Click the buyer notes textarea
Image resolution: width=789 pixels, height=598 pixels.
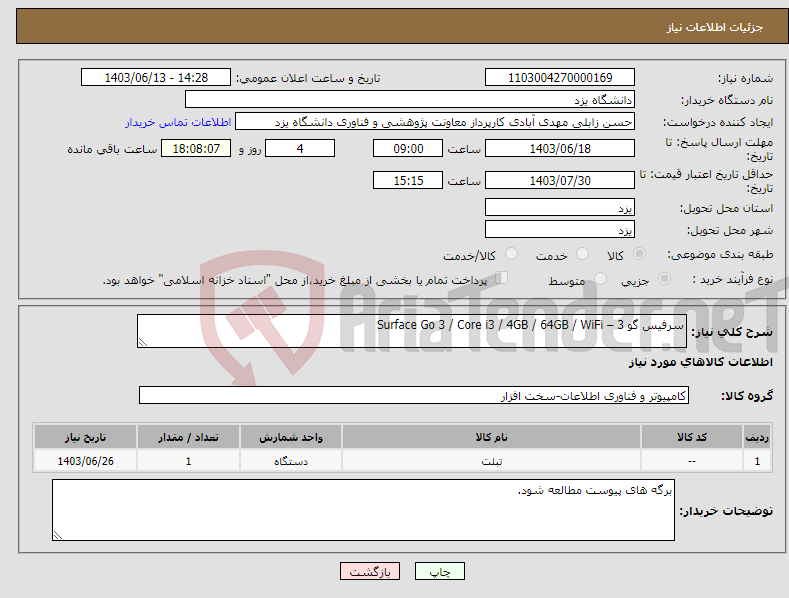[x=363, y=510]
